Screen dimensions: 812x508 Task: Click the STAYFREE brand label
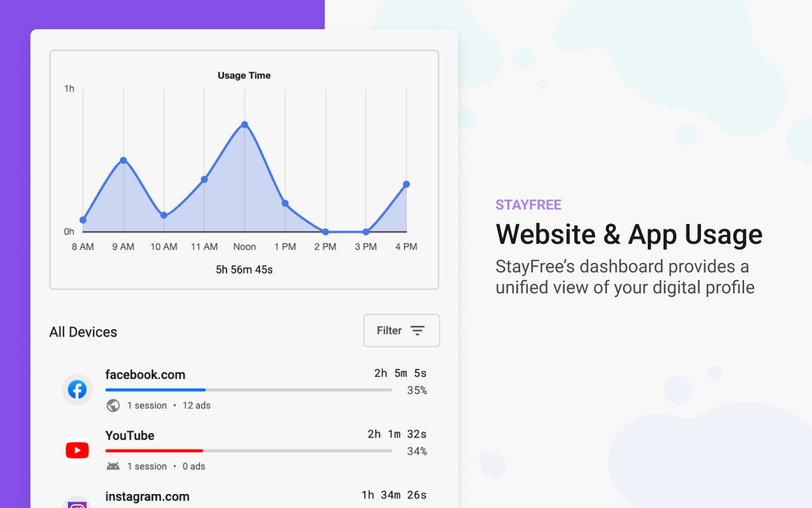(528, 204)
